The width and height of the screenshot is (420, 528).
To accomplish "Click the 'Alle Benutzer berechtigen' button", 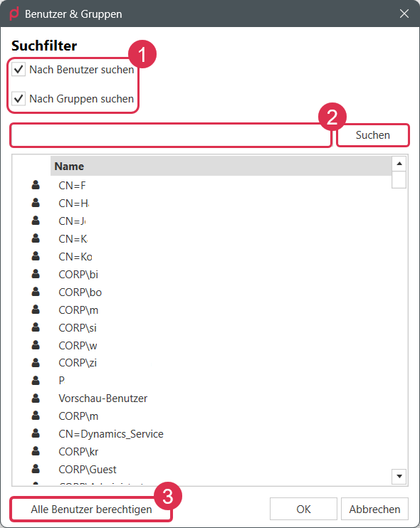I will point(91,509).
